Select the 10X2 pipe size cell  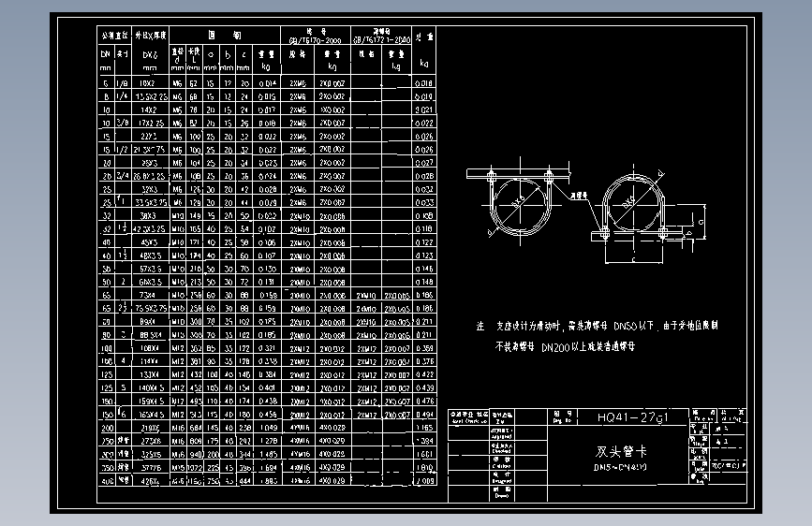pyautogui.click(x=148, y=83)
